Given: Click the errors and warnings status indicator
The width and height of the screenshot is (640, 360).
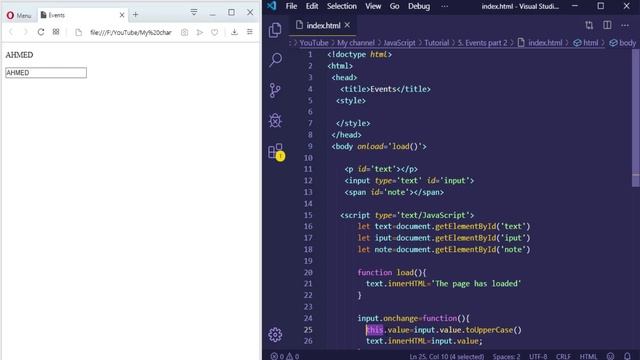Looking at the screenshot, I should pos(285,356).
